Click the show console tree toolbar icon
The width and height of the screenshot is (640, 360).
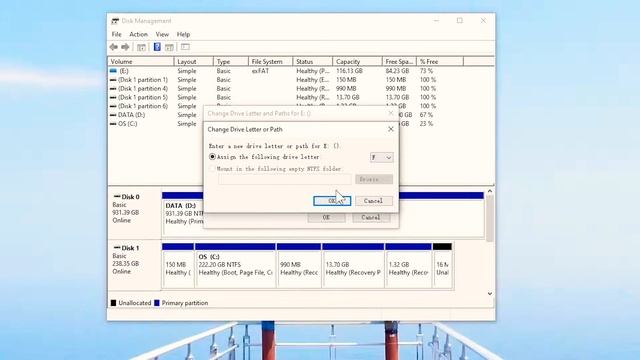pos(141,47)
